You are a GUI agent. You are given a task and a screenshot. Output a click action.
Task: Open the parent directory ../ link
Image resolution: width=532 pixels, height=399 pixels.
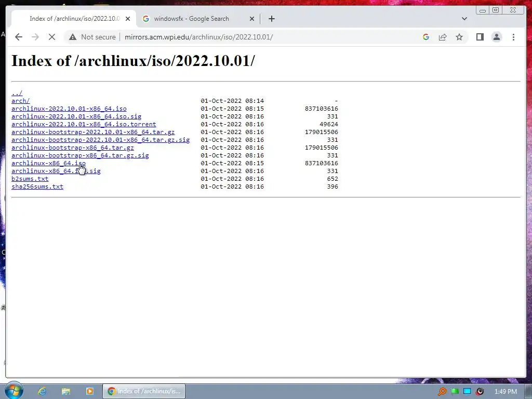[x=17, y=93]
